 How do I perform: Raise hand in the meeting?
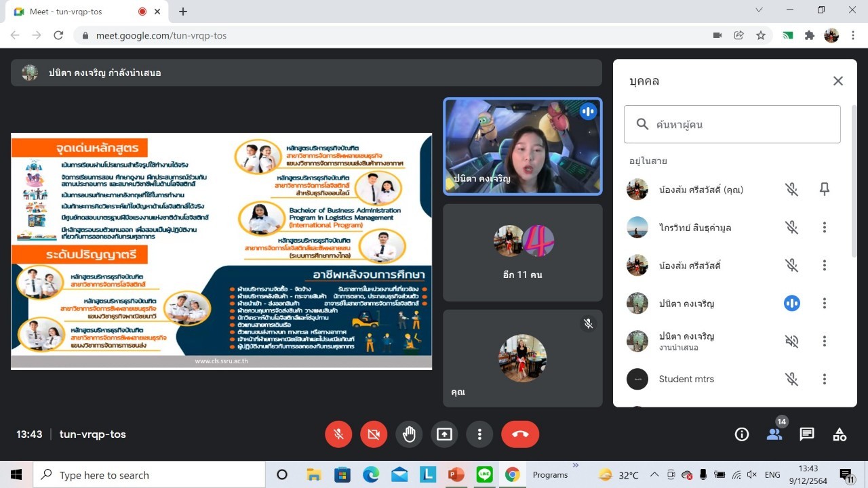tap(409, 434)
